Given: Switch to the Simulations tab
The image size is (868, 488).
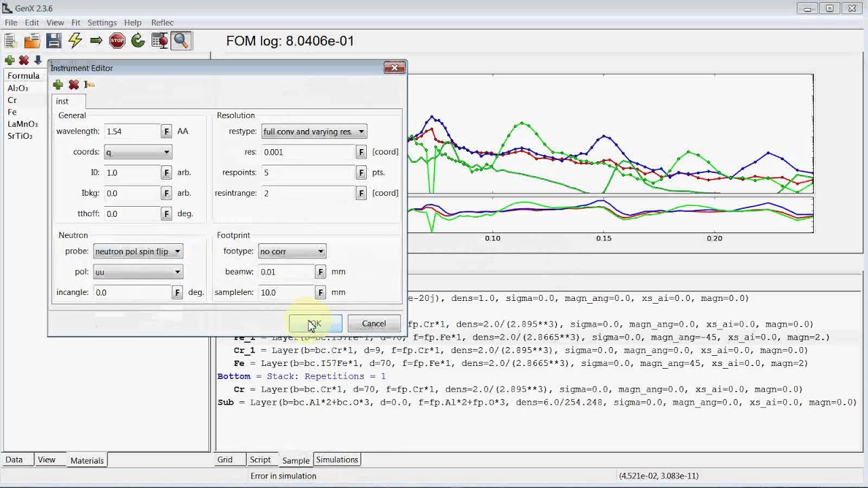Looking at the screenshot, I should coord(337,460).
